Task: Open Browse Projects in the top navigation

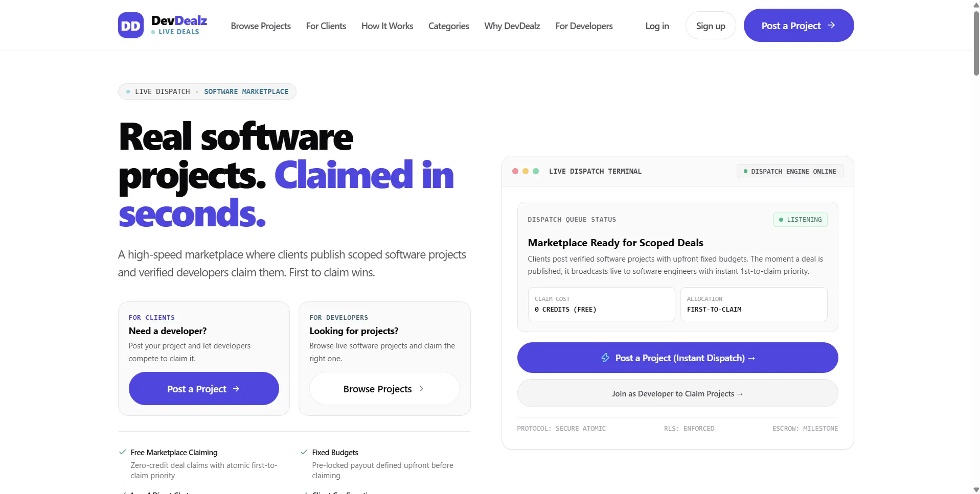Action: pyautogui.click(x=261, y=26)
